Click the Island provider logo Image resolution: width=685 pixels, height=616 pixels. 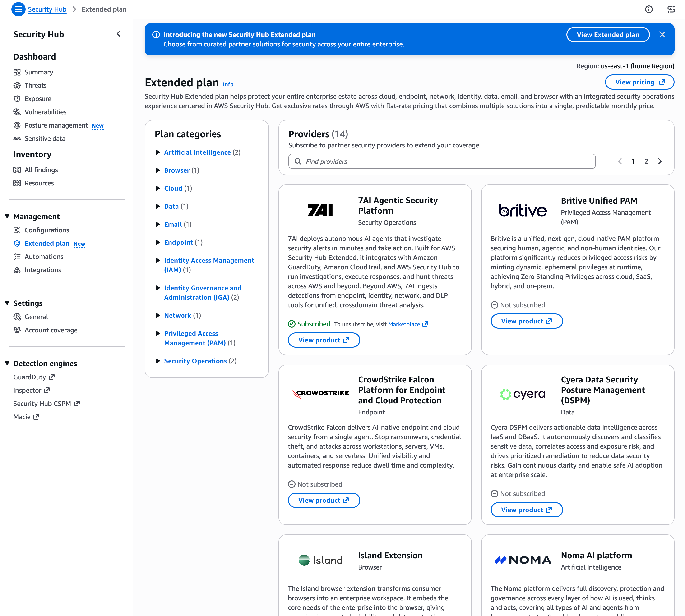[320, 560]
